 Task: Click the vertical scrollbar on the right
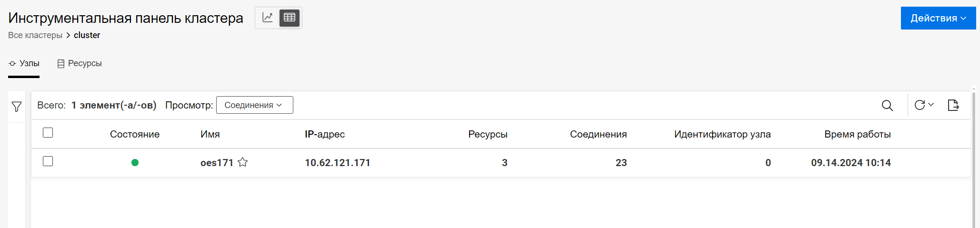(x=974, y=157)
